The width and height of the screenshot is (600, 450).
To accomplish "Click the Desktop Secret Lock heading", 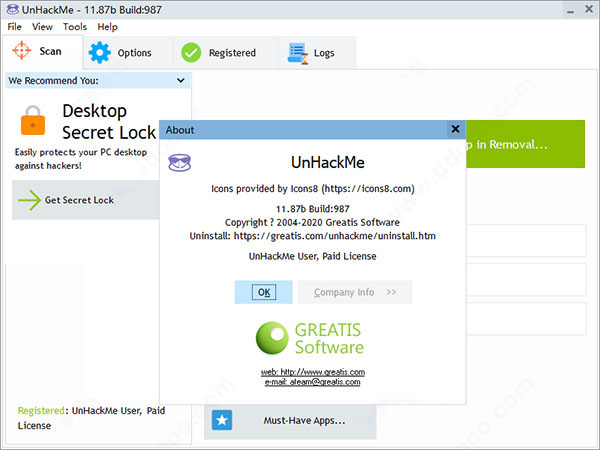I will tap(109, 122).
